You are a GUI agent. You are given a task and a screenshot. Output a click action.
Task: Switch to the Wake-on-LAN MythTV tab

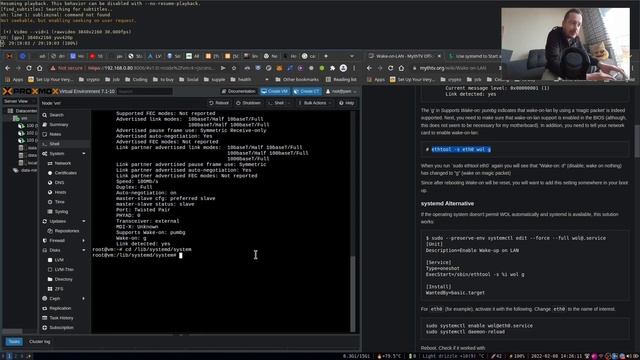click(x=403, y=56)
